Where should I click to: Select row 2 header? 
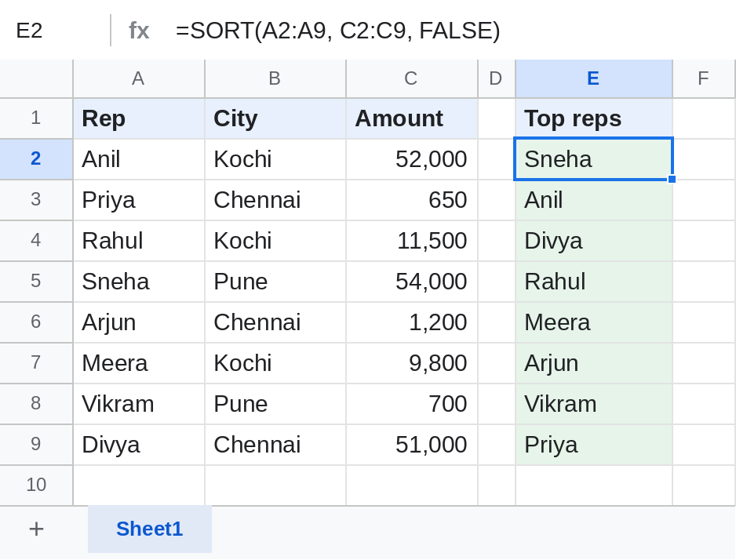click(x=36, y=159)
